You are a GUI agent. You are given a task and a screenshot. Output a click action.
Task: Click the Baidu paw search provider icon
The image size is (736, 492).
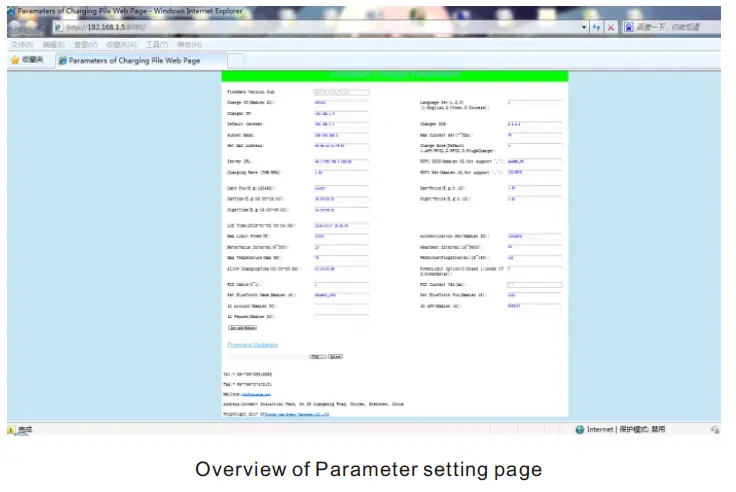point(629,27)
